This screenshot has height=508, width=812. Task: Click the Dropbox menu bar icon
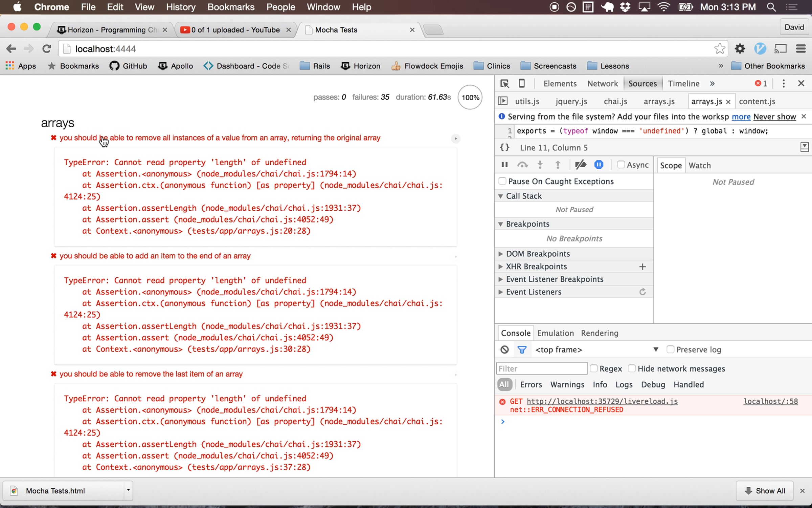pos(625,7)
